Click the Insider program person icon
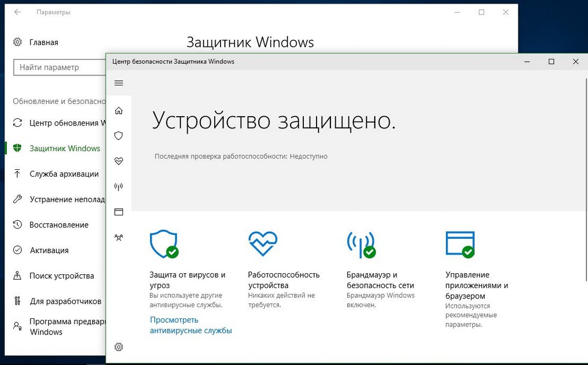588x365 pixels. [18, 326]
